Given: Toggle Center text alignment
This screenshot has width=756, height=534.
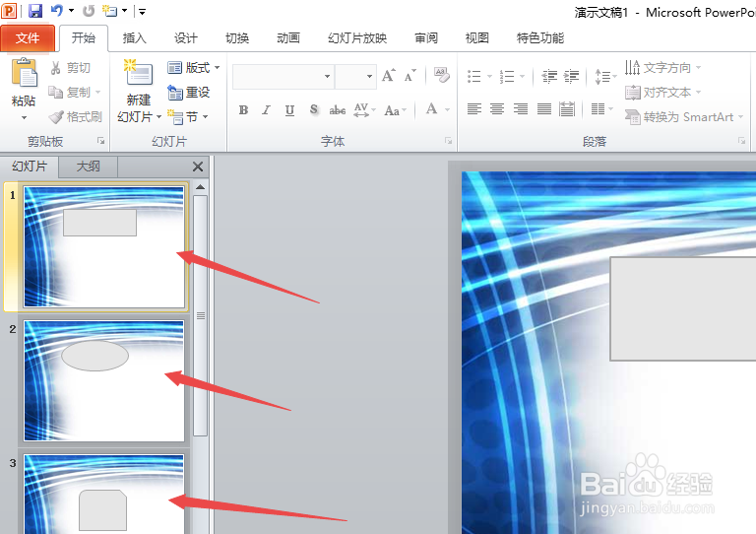Looking at the screenshot, I should 497,109.
